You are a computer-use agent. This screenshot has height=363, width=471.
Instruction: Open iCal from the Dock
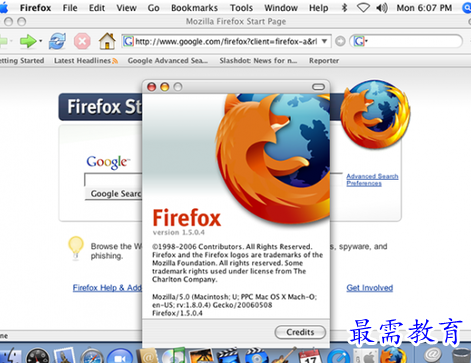(310, 356)
